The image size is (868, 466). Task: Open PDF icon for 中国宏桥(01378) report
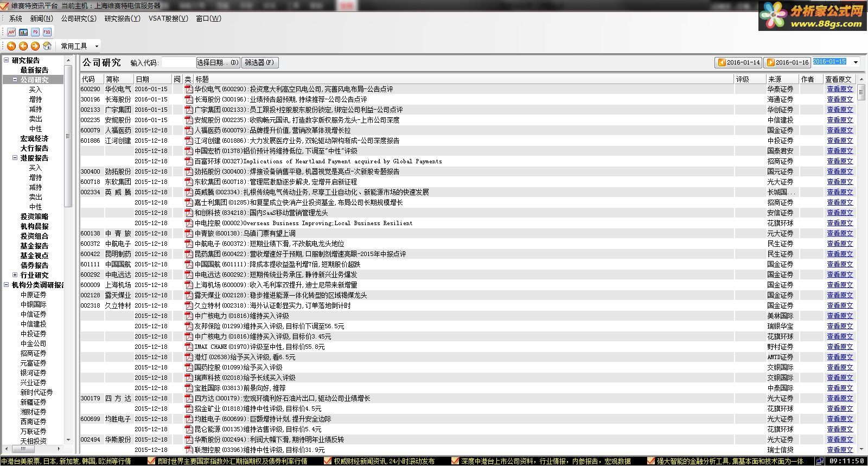pos(189,151)
